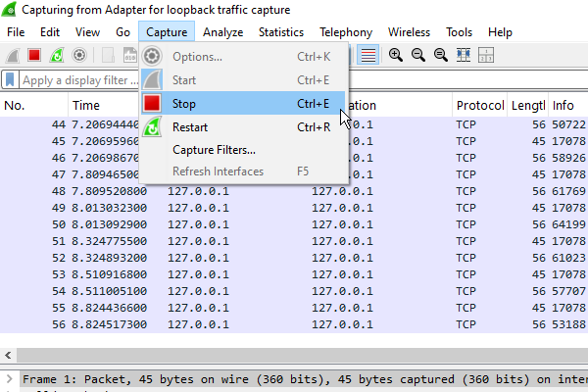Screen dimensions: 588x392
Task: Open capture options gear toolbar icon
Action: [x=79, y=56]
